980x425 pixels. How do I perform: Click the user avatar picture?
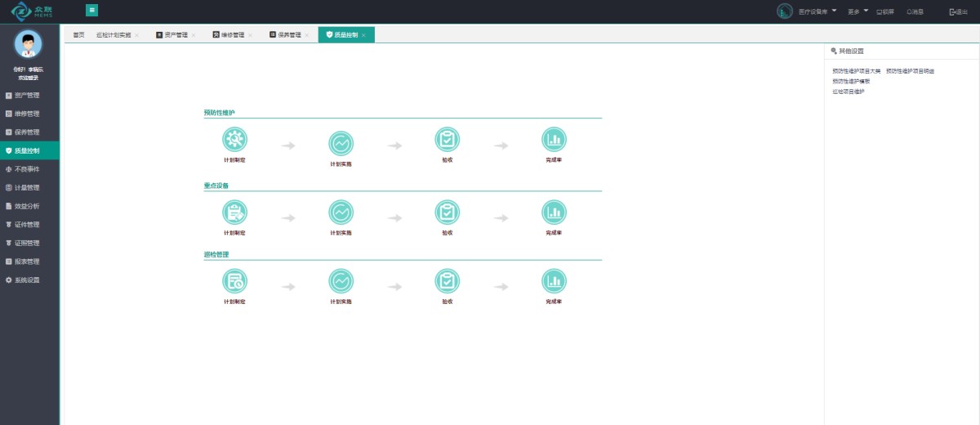[x=29, y=44]
